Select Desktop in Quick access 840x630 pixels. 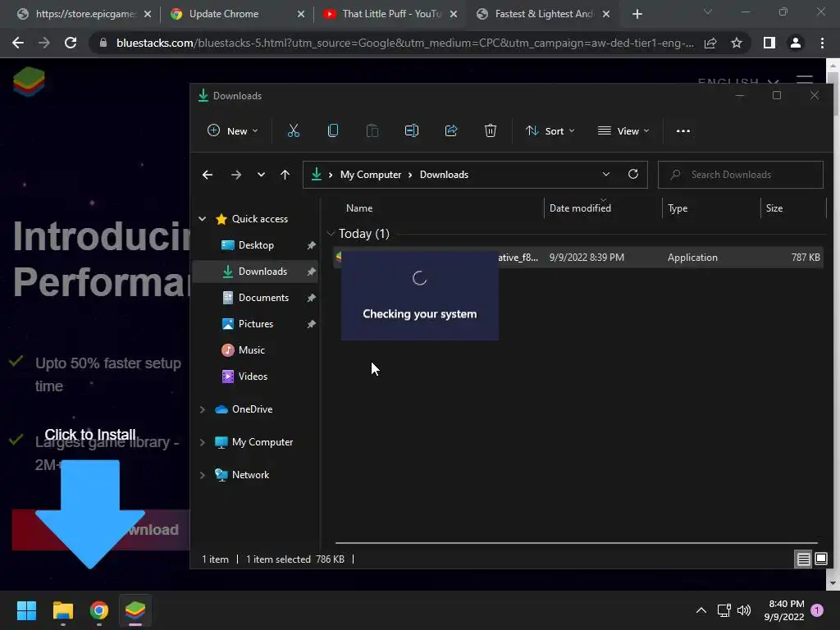click(x=255, y=244)
